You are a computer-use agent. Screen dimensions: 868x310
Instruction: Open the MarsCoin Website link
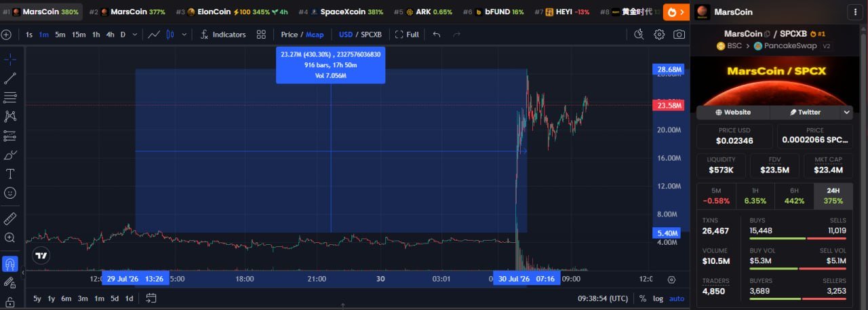click(734, 112)
